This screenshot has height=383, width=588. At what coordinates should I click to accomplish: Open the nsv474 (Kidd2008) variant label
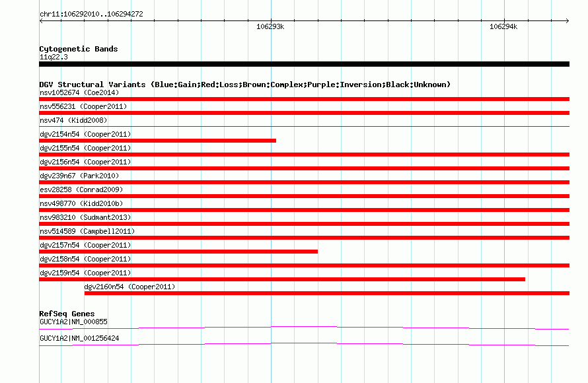pos(73,120)
